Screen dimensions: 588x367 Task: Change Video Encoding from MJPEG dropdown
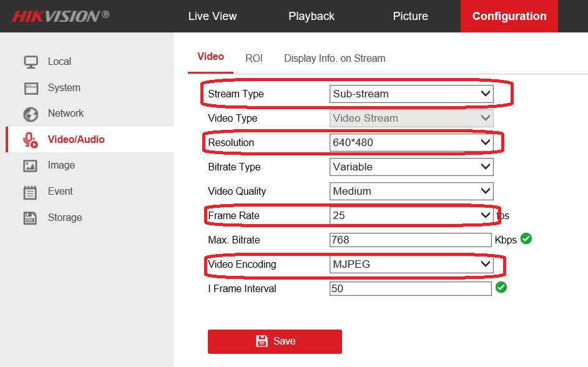(x=411, y=265)
